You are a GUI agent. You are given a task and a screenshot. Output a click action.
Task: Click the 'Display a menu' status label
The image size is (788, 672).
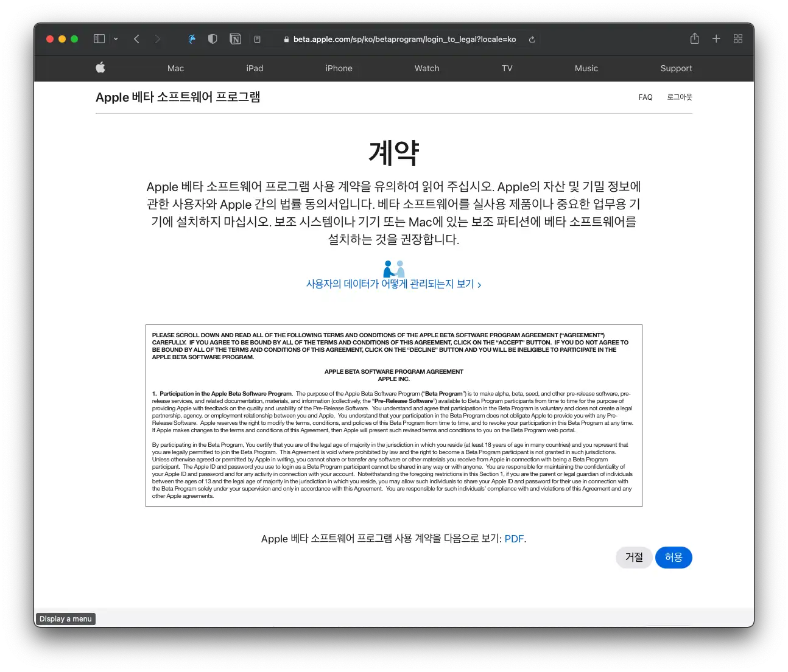click(x=66, y=619)
